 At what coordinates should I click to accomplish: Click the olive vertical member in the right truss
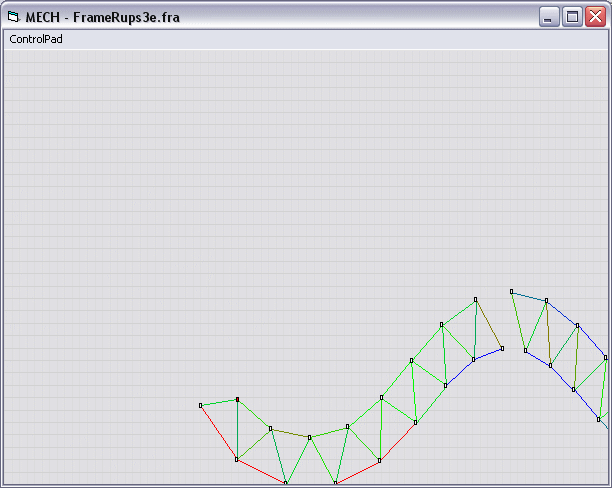(548, 333)
